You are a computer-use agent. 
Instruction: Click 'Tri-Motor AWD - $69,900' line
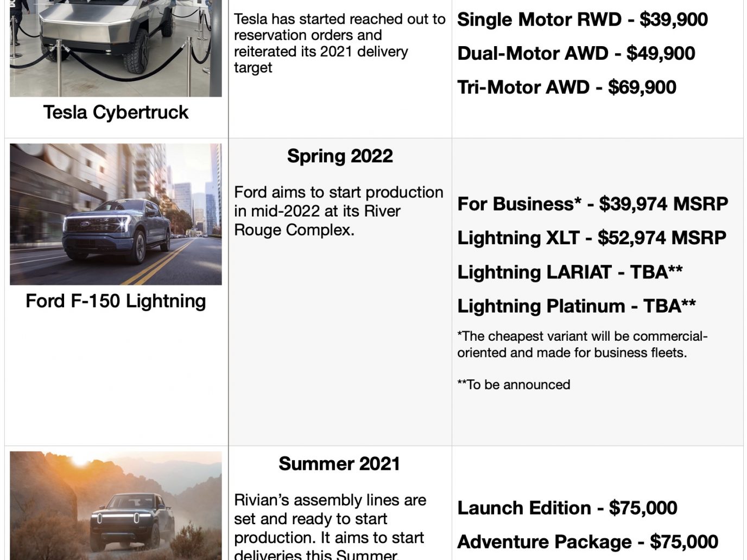pos(567,87)
